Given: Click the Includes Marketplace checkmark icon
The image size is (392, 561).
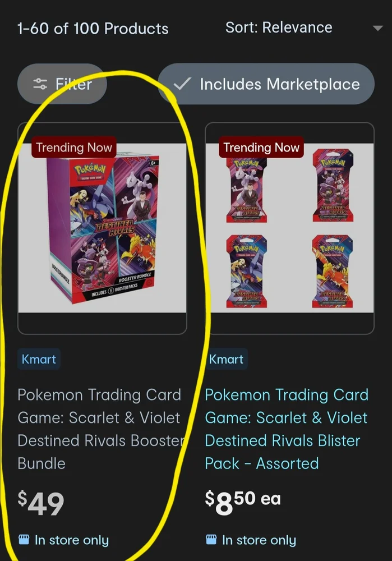Looking at the screenshot, I should pyautogui.click(x=182, y=84).
